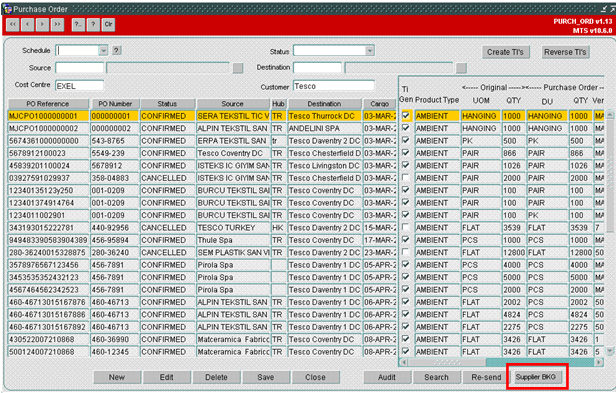The height and width of the screenshot is (393, 616).
Task: Uncheck TI Gen checkbox for SERA TEKSTIL row
Action: [406, 116]
